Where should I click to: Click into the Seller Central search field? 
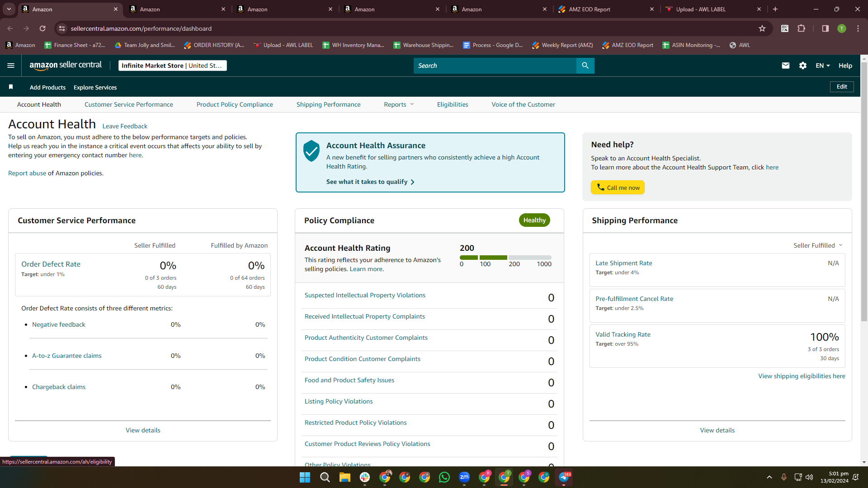tap(495, 66)
